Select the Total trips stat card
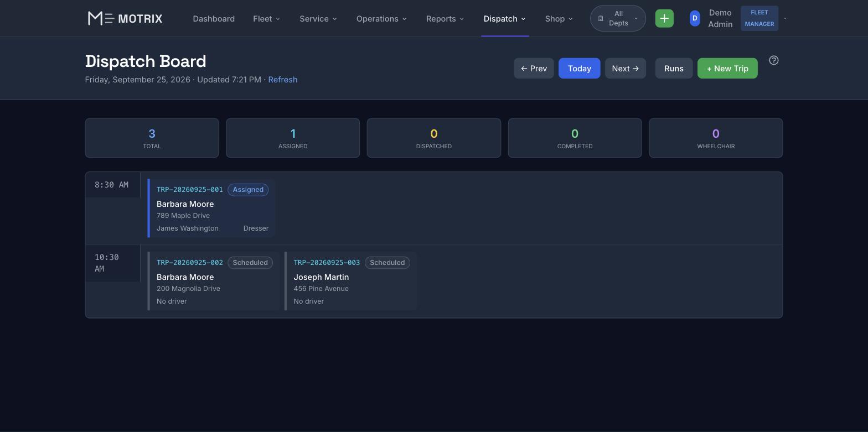 coord(152,138)
